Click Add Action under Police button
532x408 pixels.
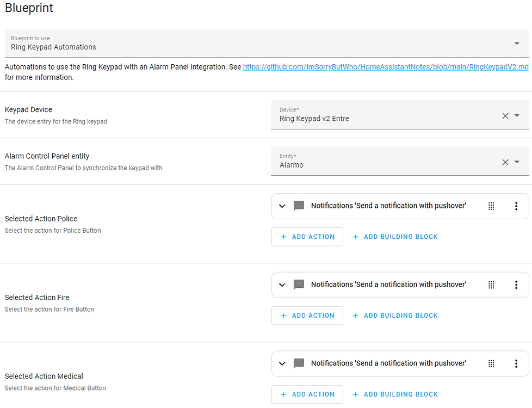coord(307,237)
